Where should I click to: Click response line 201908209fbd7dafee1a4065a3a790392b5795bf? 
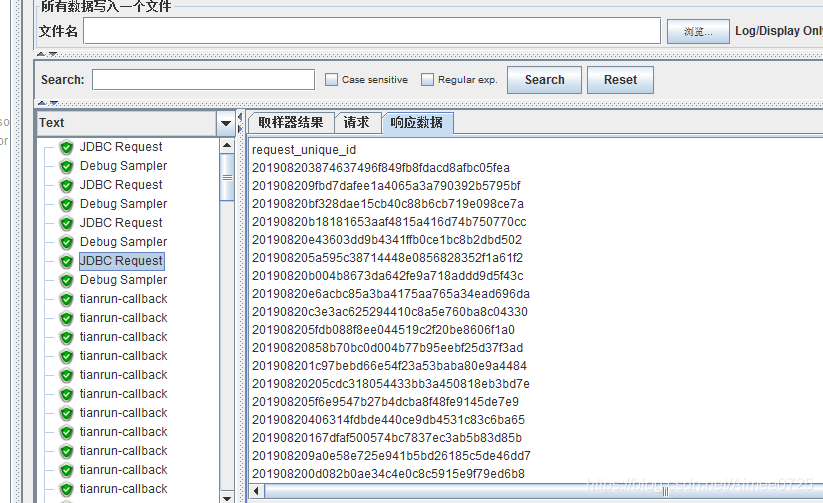pyautogui.click(x=386, y=186)
